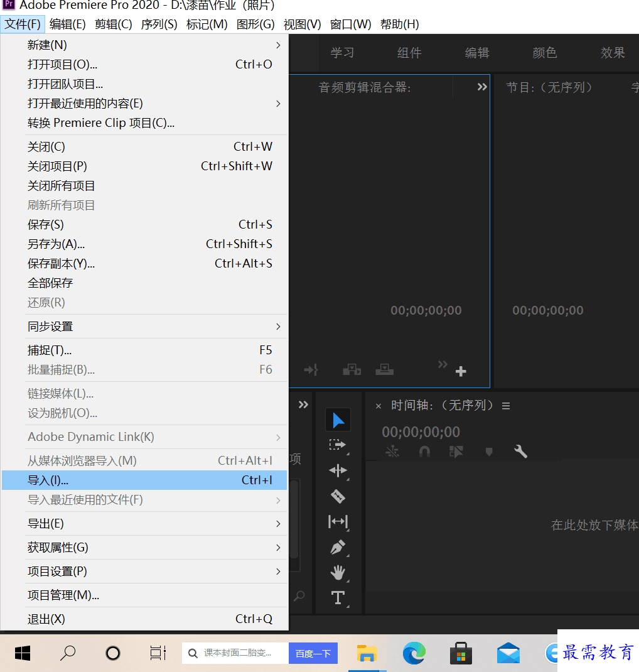639x672 pixels.
Task: Choose 关闭(C) menu item
Action: [x=144, y=146]
